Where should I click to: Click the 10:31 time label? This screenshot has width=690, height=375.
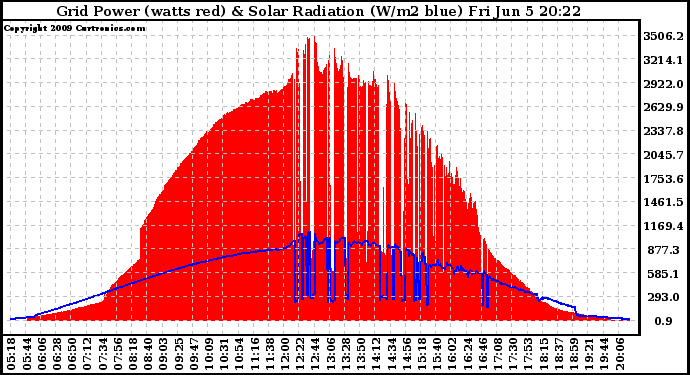(223, 354)
